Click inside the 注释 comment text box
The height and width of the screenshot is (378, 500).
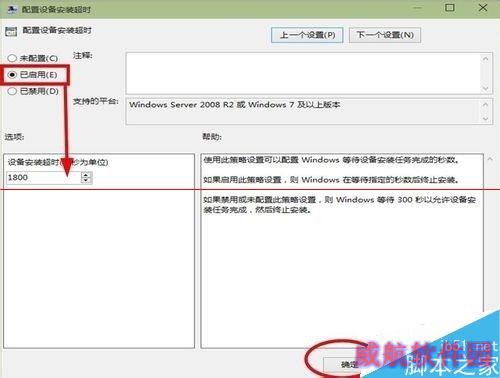(303, 73)
